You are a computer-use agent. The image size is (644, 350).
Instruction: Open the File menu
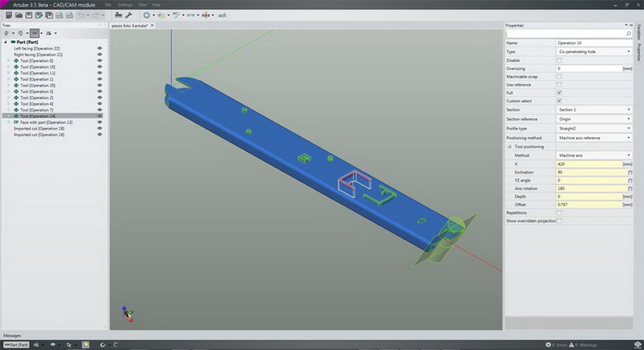pyautogui.click(x=107, y=5)
